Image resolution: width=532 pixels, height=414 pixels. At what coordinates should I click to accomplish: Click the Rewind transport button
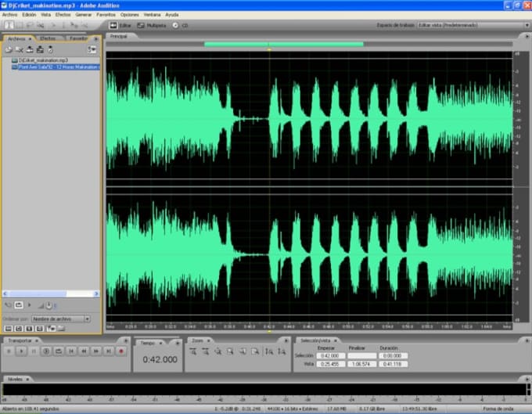click(84, 351)
